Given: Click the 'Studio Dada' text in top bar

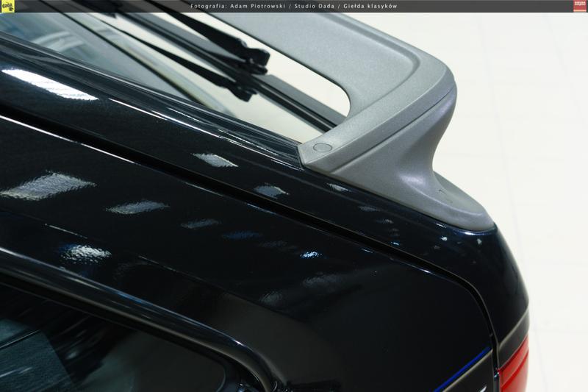Looking at the screenshot, I should [x=315, y=6].
